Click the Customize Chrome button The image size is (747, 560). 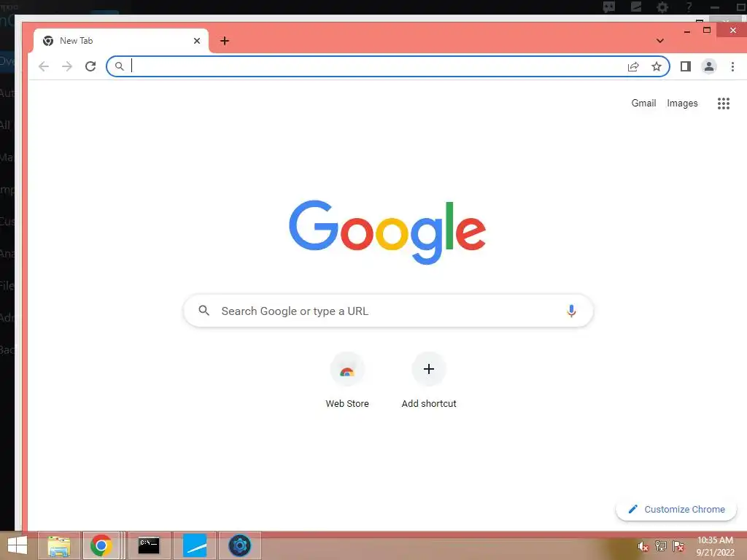click(x=676, y=510)
